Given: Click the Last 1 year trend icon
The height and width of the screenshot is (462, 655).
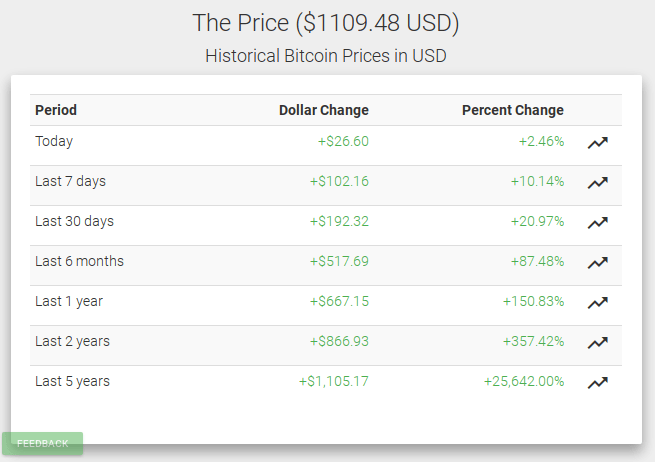Looking at the screenshot, I should (597, 303).
